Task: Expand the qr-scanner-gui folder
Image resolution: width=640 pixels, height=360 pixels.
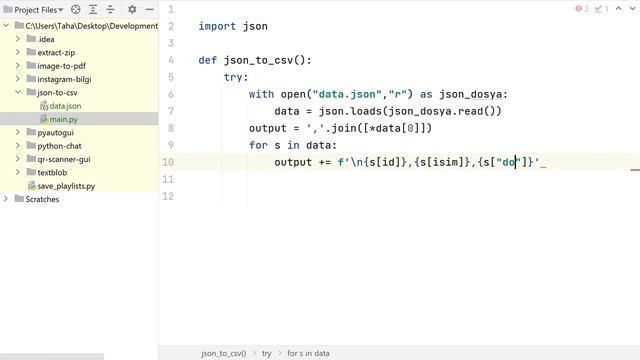Action: click(18, 159)
